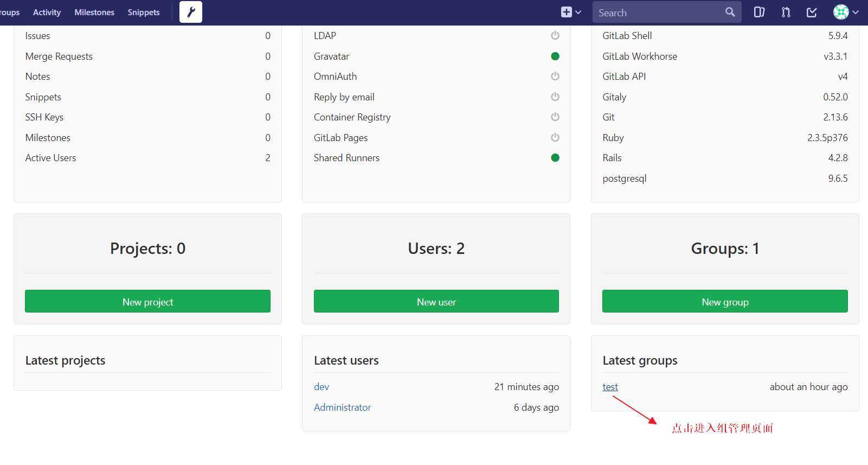The width and height of the screenshot is (868, 465).
Task: Click the 'Shared Runners' feature label
Action: click(346, 158)
